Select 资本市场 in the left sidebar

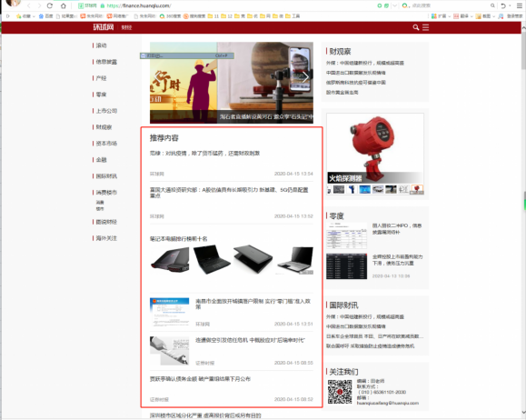[106, 144]
